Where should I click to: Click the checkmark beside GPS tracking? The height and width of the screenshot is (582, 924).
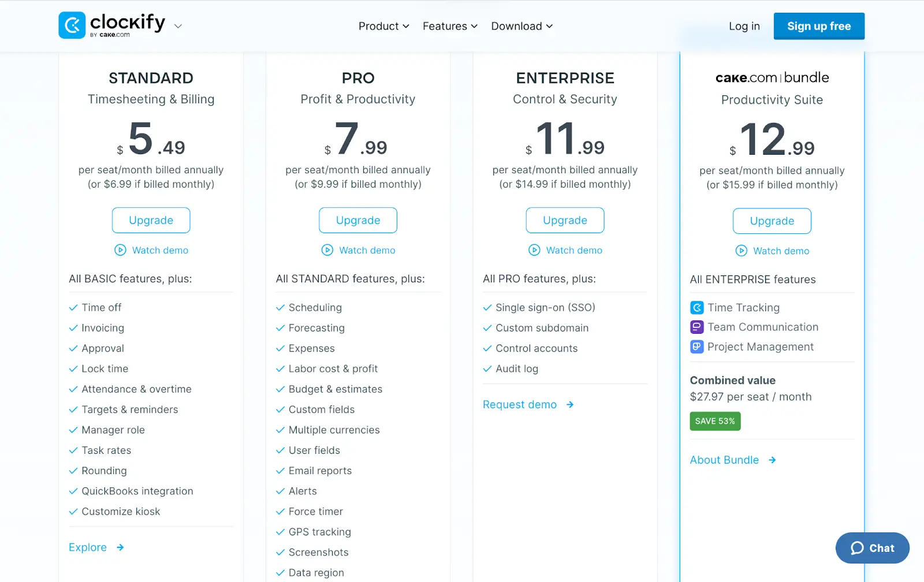click(x=280, y=532)
